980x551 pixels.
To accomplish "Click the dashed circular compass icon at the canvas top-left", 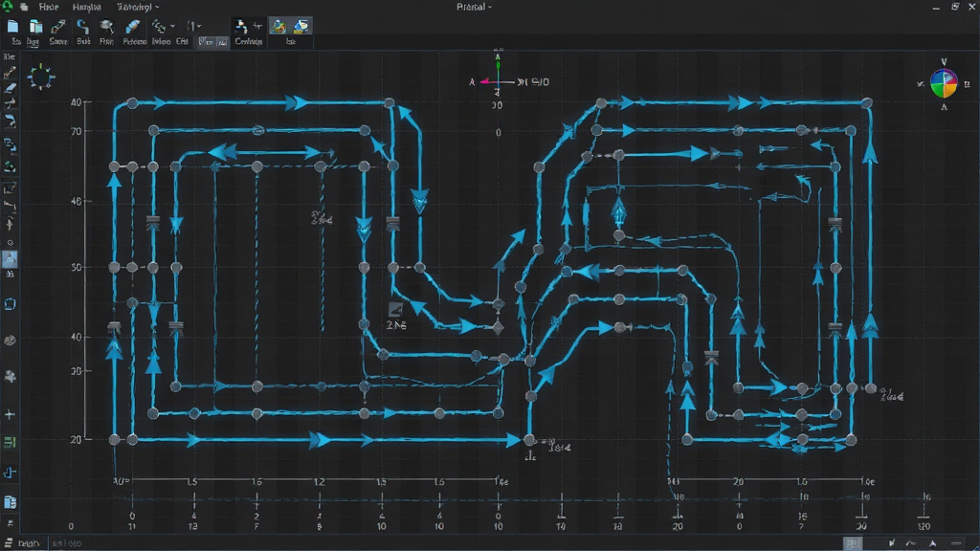I will tap(41, 77).
